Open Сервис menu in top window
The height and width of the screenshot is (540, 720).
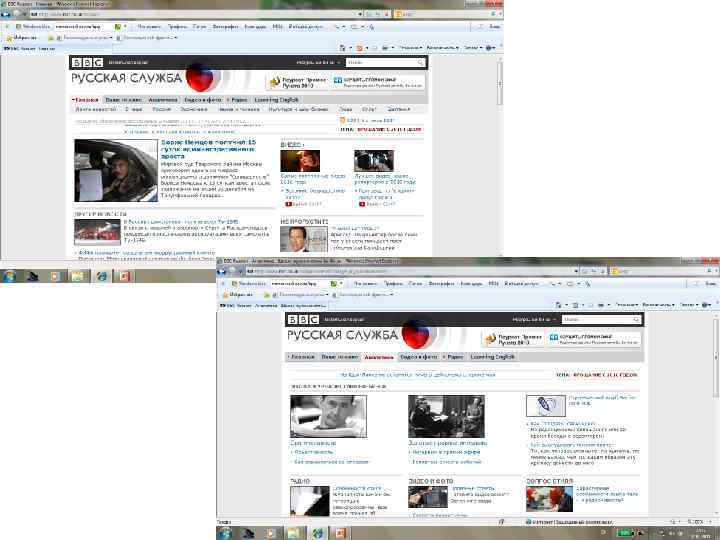tap(472, 48)
